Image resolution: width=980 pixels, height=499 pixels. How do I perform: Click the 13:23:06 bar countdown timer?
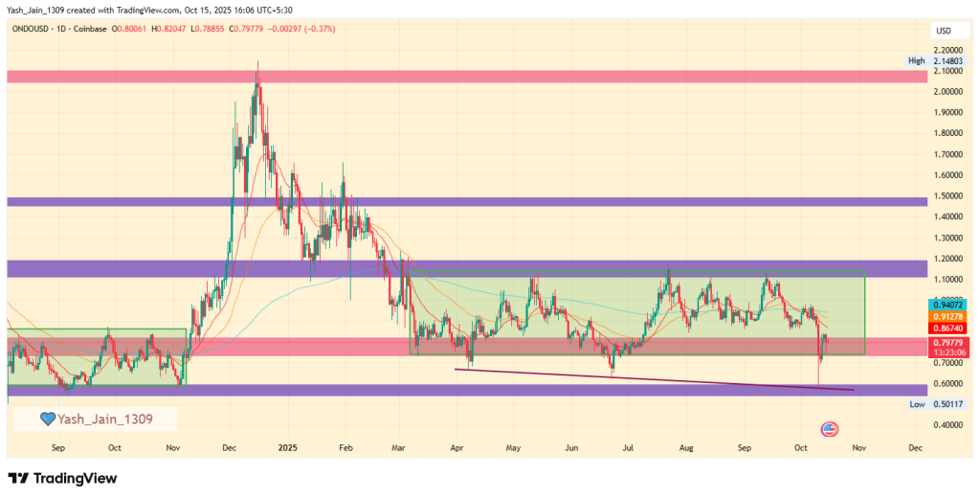[x=949, y=352]
